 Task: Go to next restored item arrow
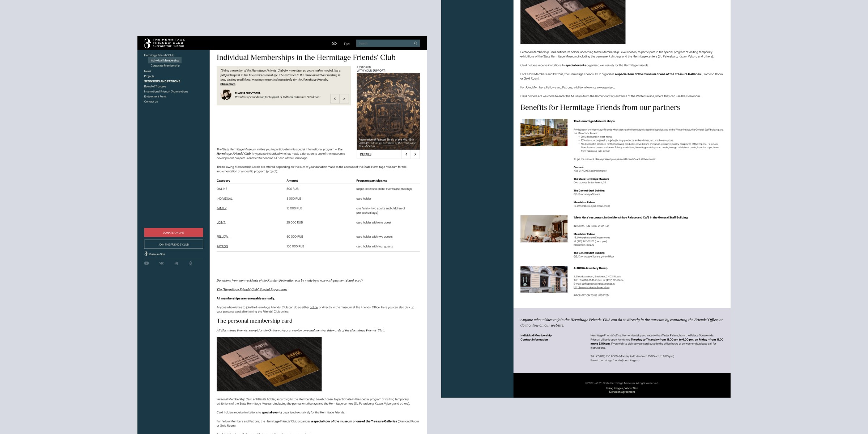(415, 154)
